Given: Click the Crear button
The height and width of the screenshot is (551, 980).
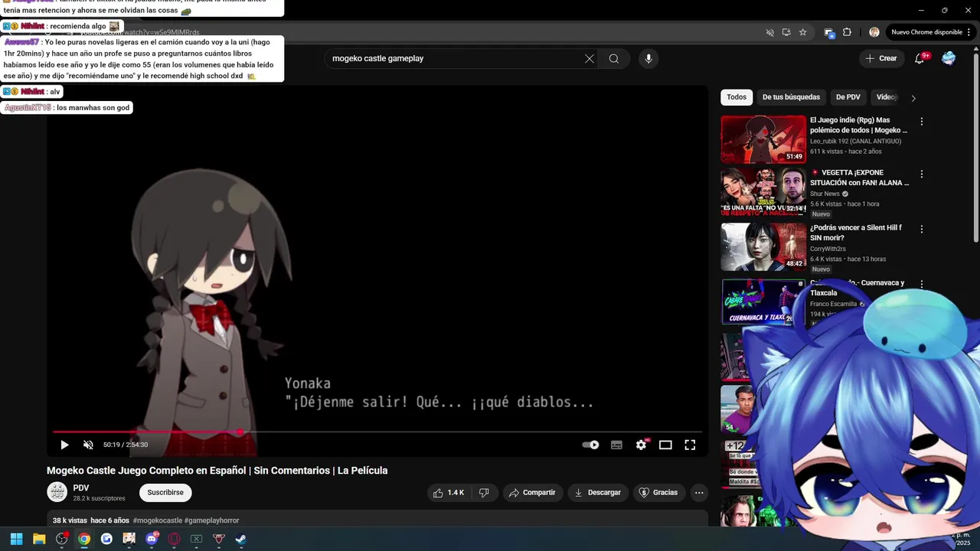Looking at the screenshot, I should (x=881, y=58).
